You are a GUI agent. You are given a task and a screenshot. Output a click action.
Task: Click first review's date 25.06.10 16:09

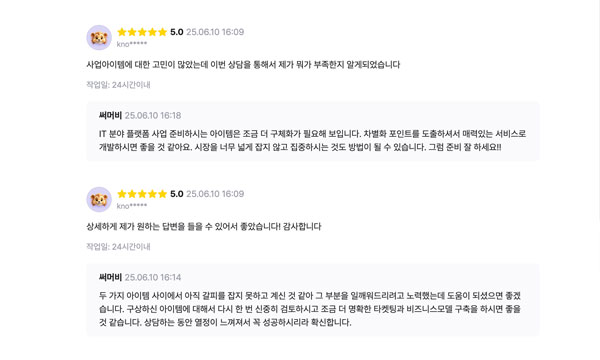click(215, 32)
